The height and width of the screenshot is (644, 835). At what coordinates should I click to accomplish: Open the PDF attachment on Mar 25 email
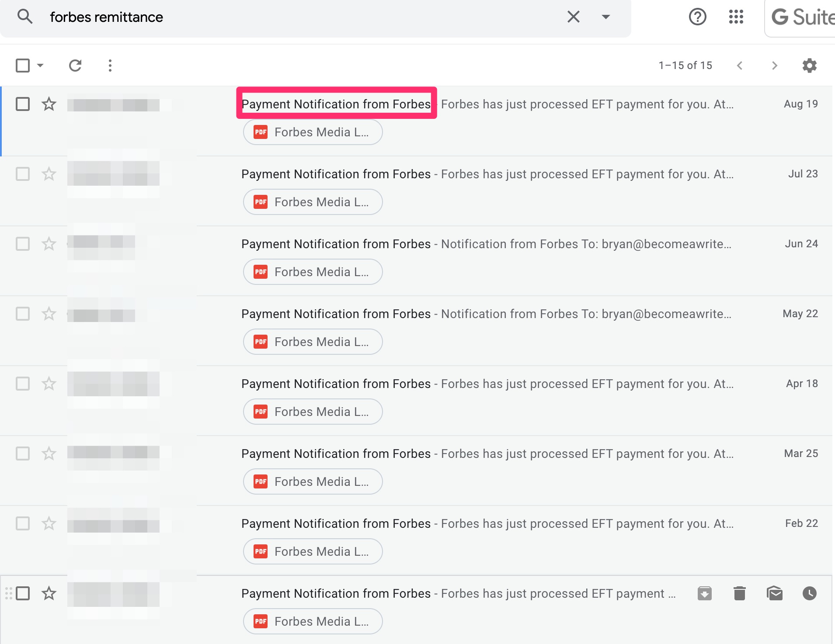click(313, 481)
